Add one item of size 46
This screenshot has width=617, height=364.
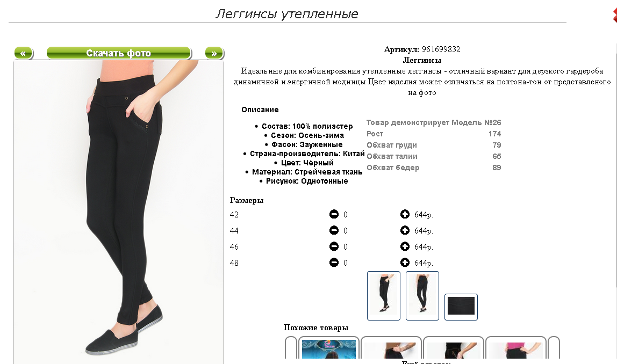click(405, 246)
